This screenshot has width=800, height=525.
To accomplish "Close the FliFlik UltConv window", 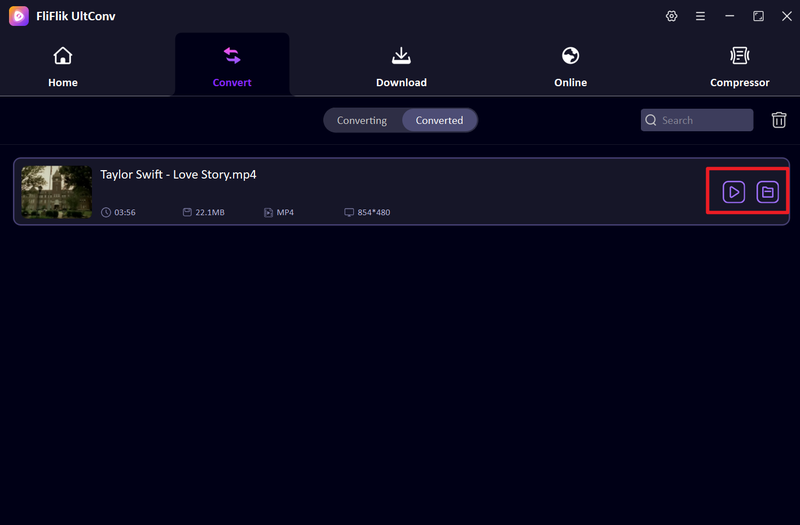I will (786, 16).
